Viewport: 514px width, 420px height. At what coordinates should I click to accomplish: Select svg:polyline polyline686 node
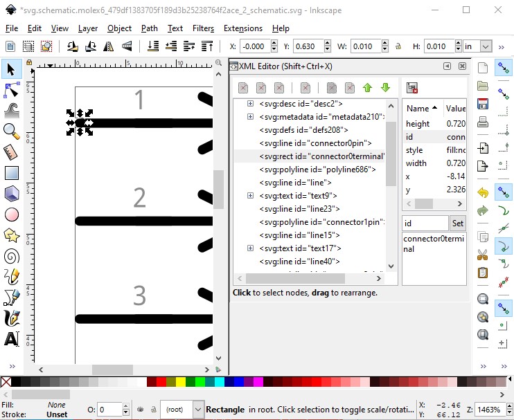tap(317, 170)
